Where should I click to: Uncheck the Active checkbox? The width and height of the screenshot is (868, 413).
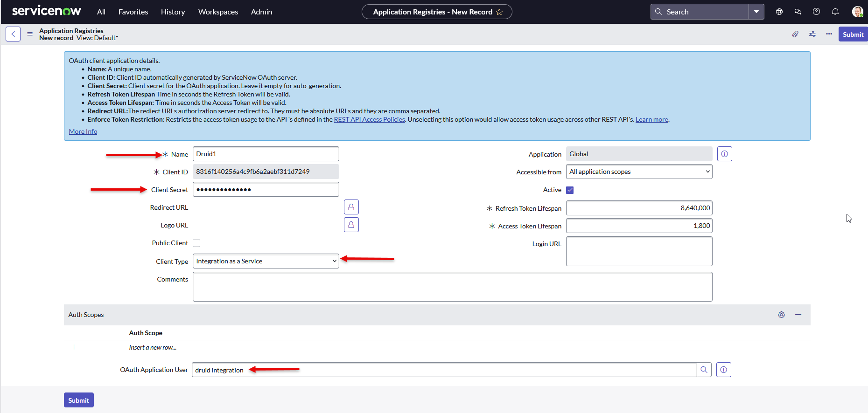(x=570, y=190)
